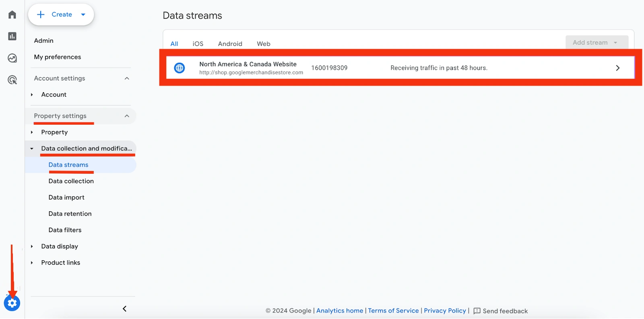Viewport: 644px width, 319px height.
Task: Open the Analytics home link
Action: [x=340, y=311]
